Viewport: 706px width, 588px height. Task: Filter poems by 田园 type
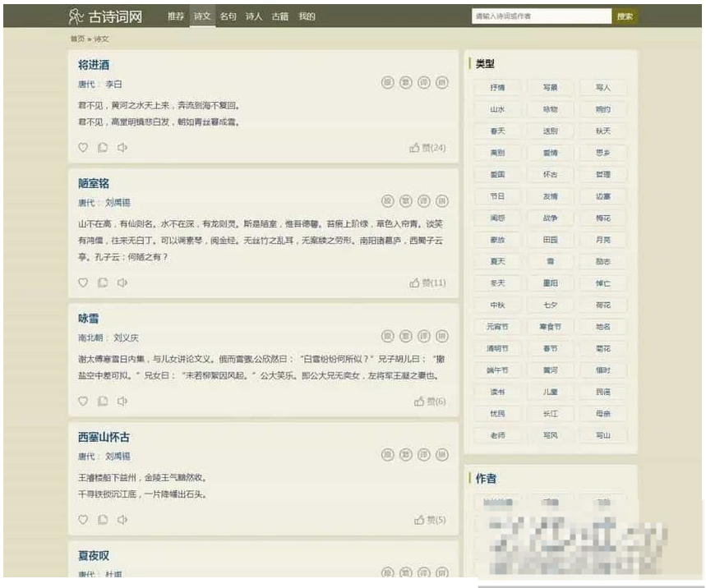coord(550,240)
